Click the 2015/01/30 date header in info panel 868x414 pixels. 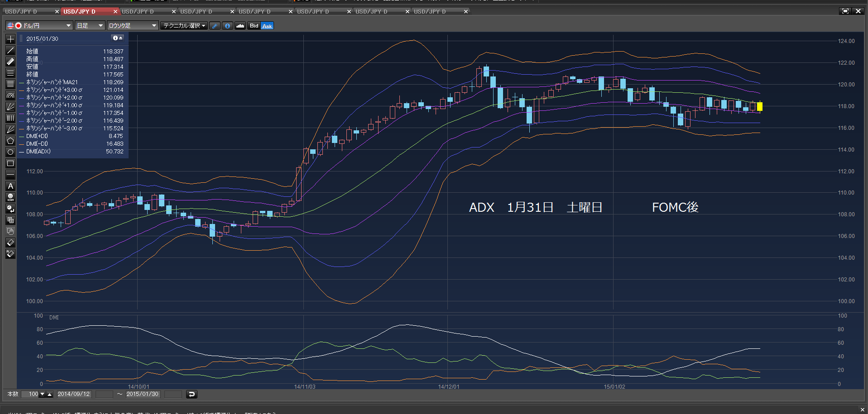[43, 38]
